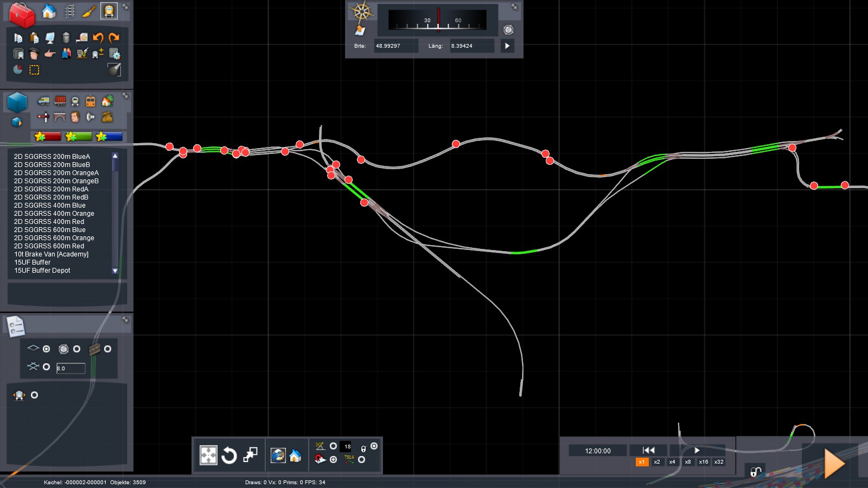Click the monitor display icon
Viewport: 868px width, 488px height.
(50, 37)
